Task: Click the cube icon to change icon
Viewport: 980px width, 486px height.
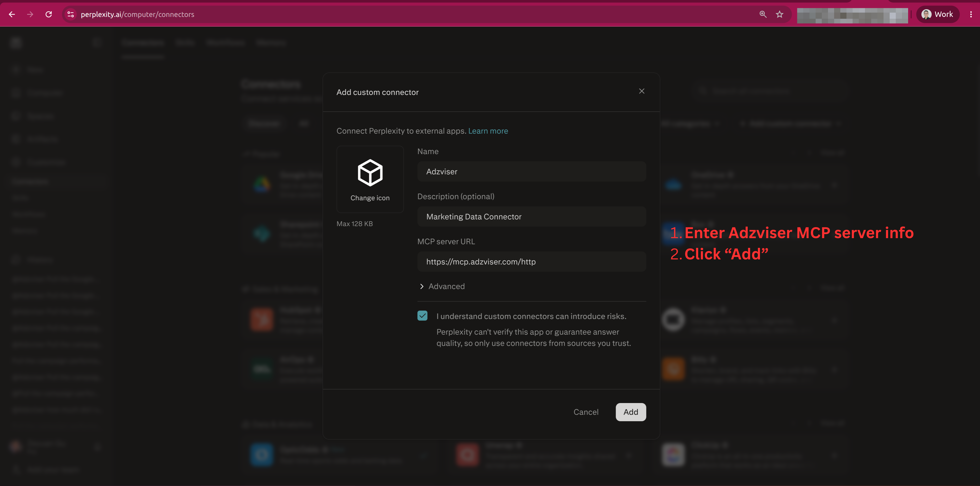Action: pos(370,173)
